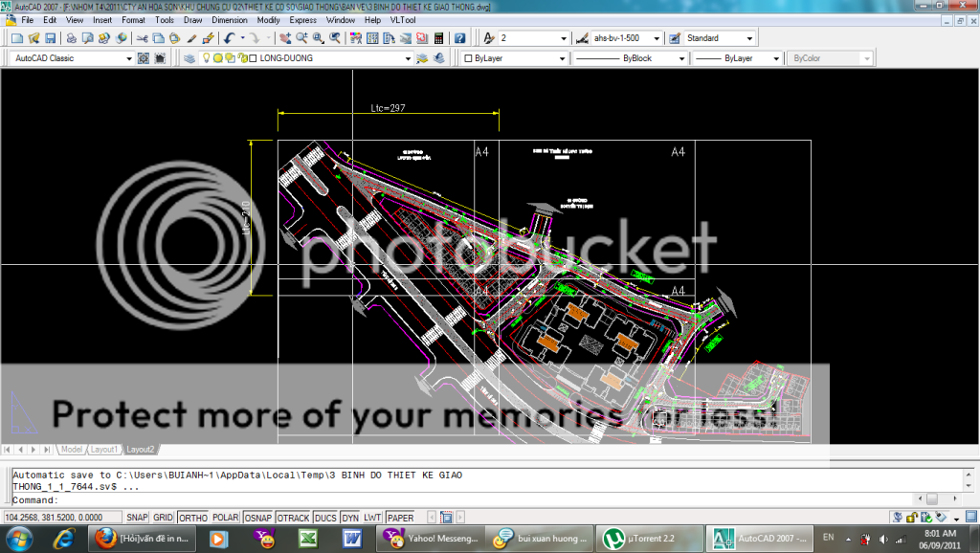Toggle OTRACK in status bar
The height and width of the screenshot is (553, 980).
(x=293, y=518)
